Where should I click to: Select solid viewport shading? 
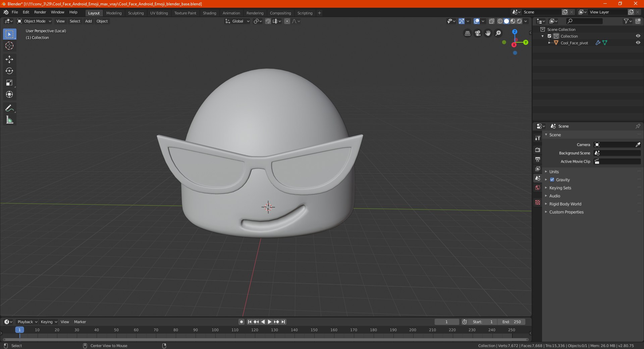(506, 21)
